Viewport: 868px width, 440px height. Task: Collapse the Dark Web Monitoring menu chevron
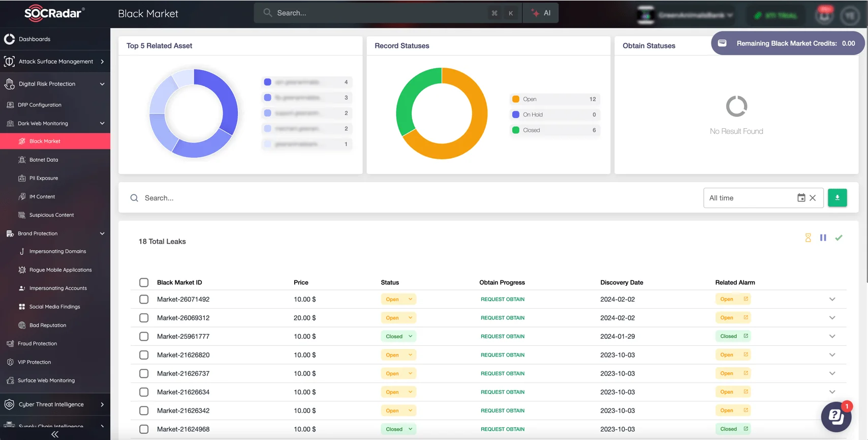coord(102,123)
